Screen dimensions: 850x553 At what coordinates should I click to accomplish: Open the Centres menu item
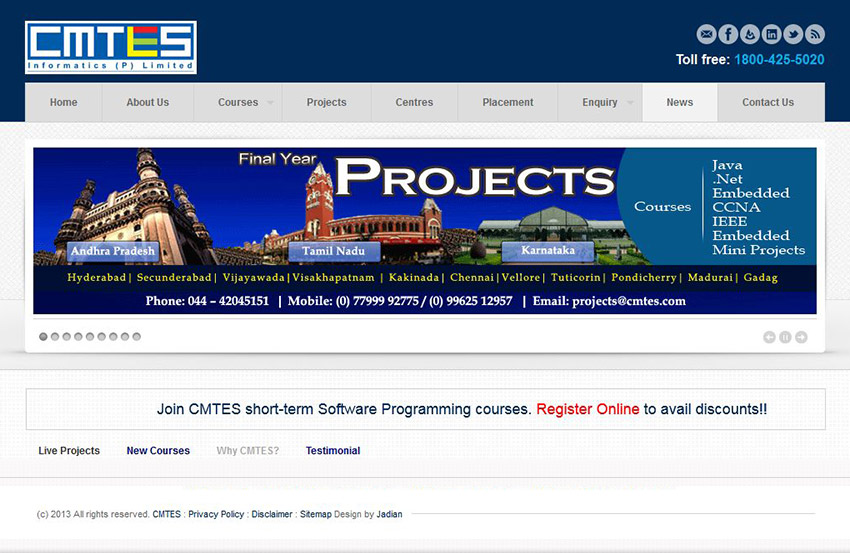coord(414,102)
